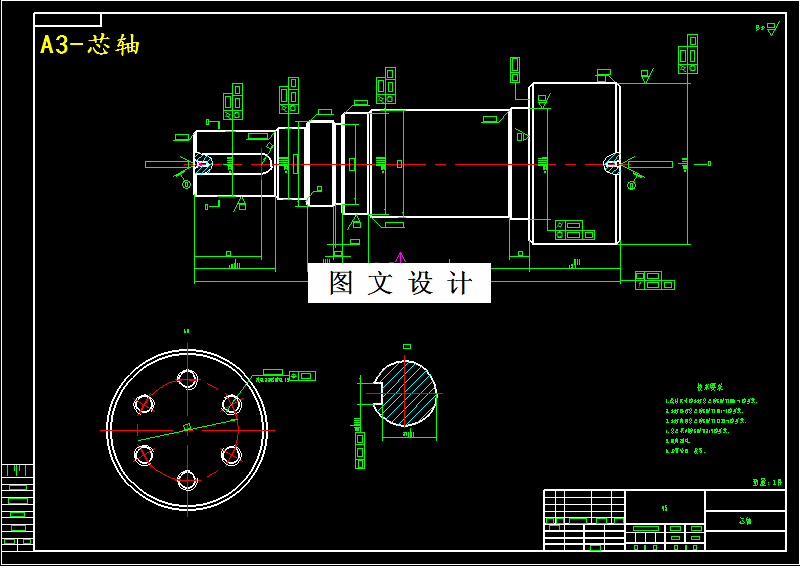Screen dimensions: 800x566
Task: Click the "数量: 1件" quantity note
Action: [767, 482]
